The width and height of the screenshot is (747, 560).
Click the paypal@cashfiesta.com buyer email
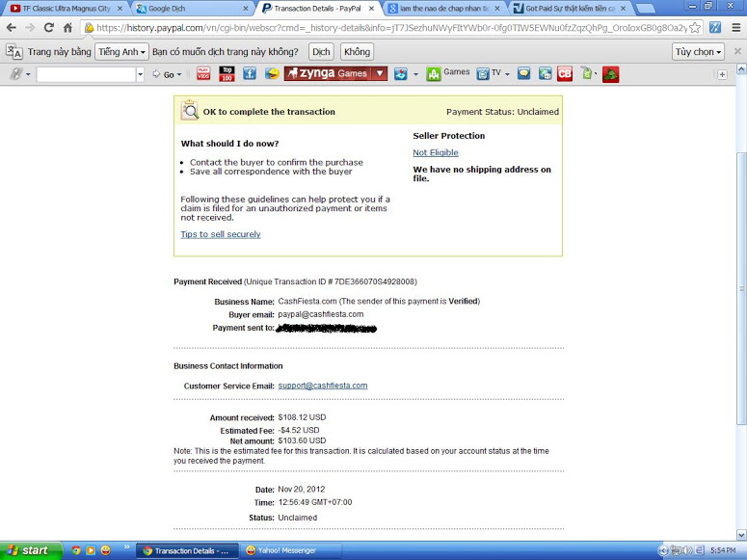[x=321, y=314]
